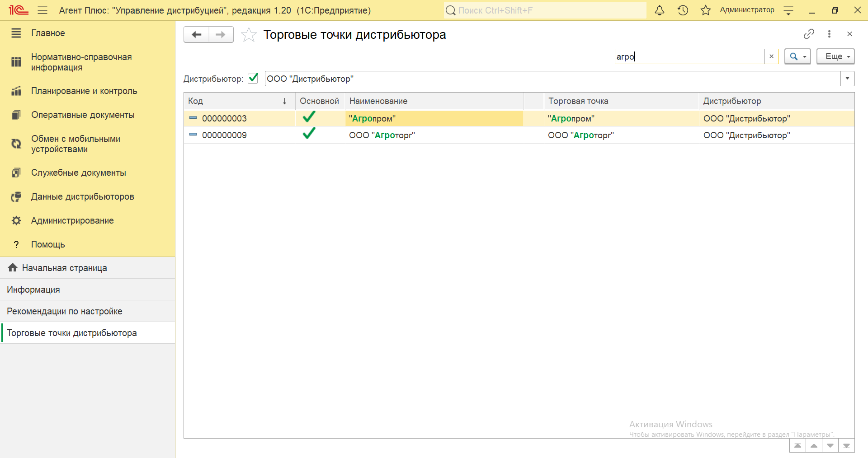Click the Администрирование gear icon
The width and height of the screenshot is (868, 458).
pyautogui.click(x=16, y=220)
